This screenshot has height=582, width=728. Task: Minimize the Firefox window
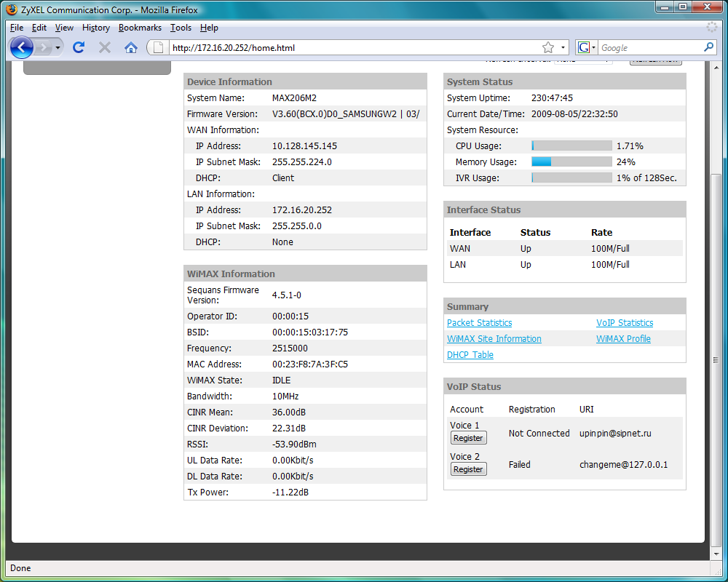665,7
